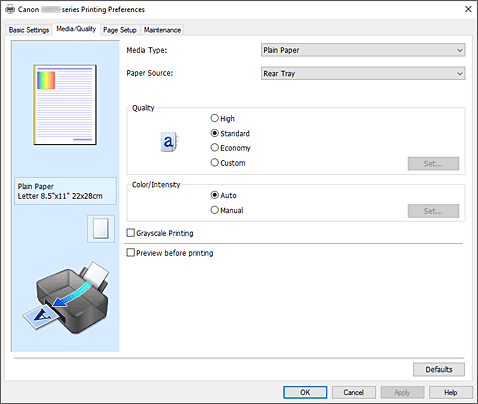Click the page layout preview thumbnail
Screen dimensions: 478x404
click(65, 105)
